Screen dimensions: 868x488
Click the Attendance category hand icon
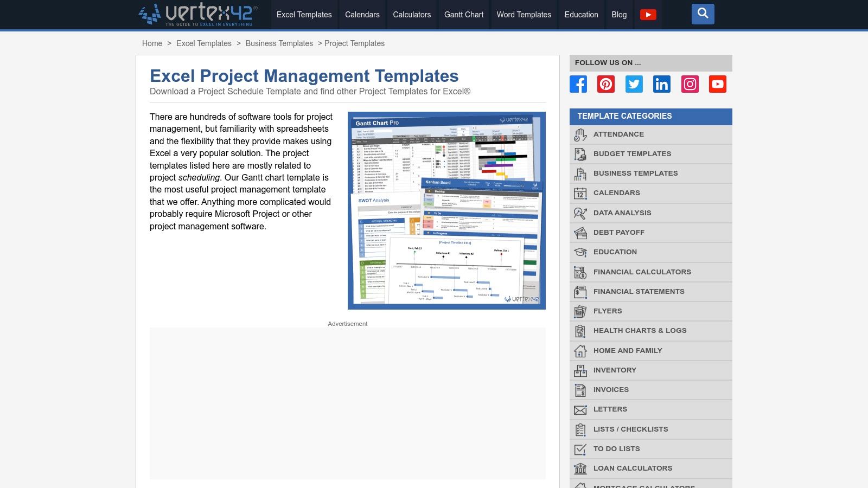coord(580,134)
